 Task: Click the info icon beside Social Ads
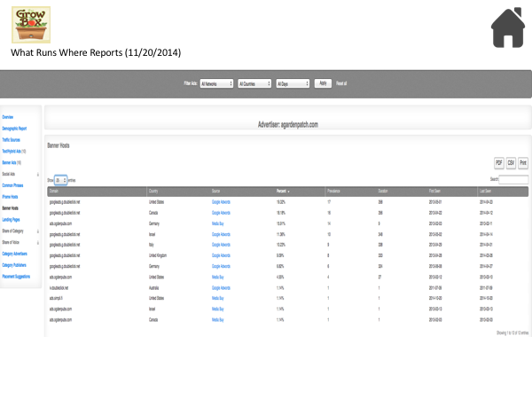click(x=37, y=174)
